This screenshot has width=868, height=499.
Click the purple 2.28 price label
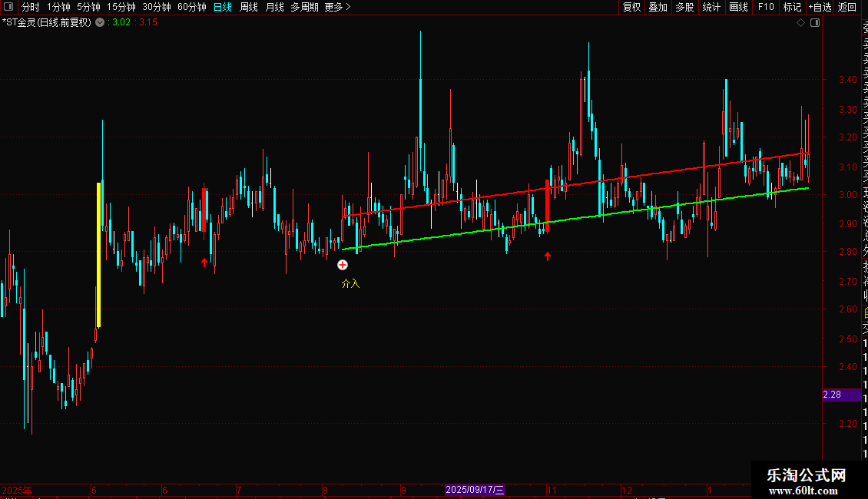click(x=832, y=395)
